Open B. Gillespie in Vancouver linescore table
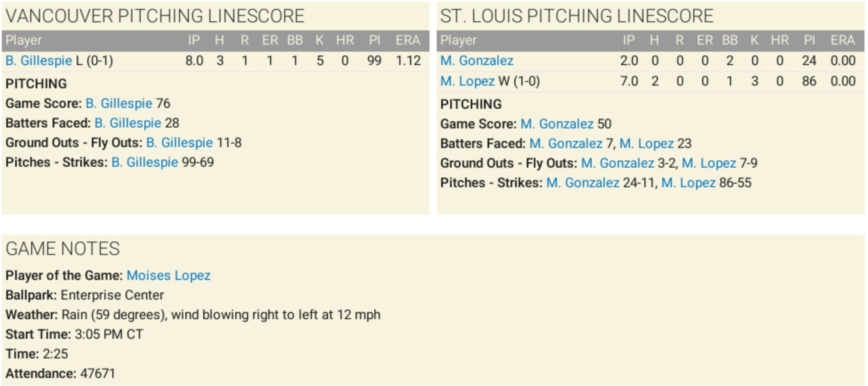The height and width of the screenshot is (386, 868). (x=39, y=61)
